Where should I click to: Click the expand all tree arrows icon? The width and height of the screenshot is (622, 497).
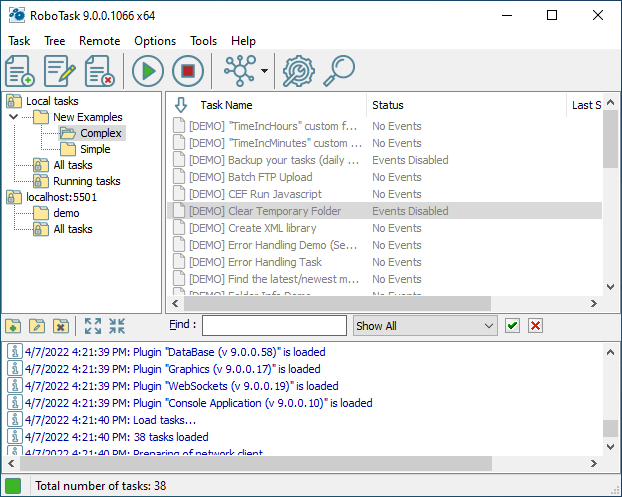click(93, 326)
